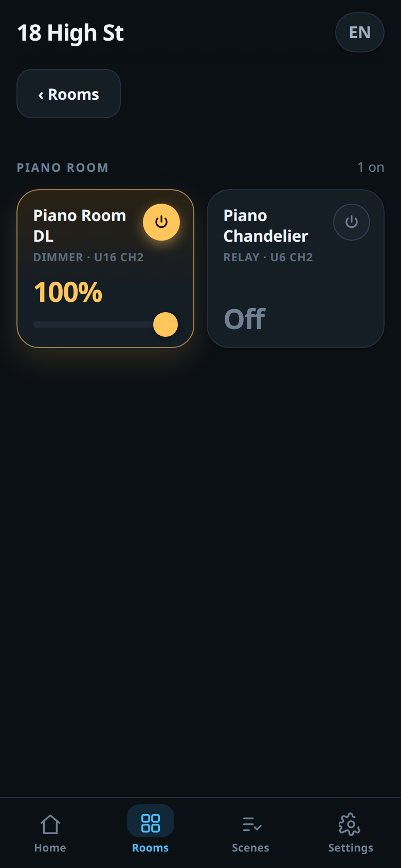This screenshot has width=401, height=868.
Task: Open the Settings gear icon
Action: (x=350, y=824)
